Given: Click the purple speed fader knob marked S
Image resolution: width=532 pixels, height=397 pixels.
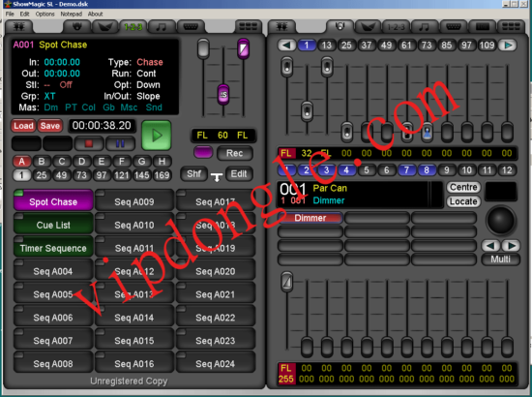Looking at the screenshot, I should coord(223,95).
